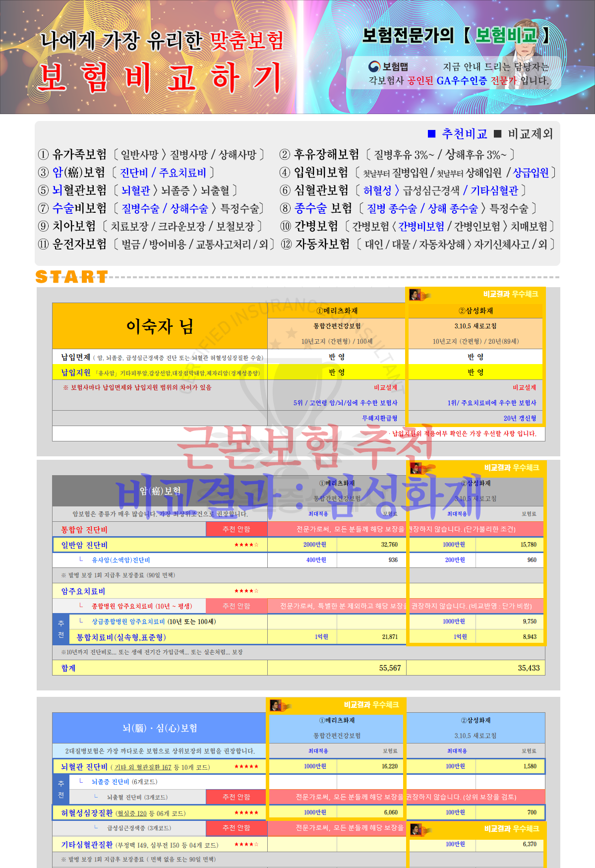Click avatar icon in 암보험 section's 우수체크 banner
The height and width of the screenshot is (868, 595).
[x=421, y=468]
